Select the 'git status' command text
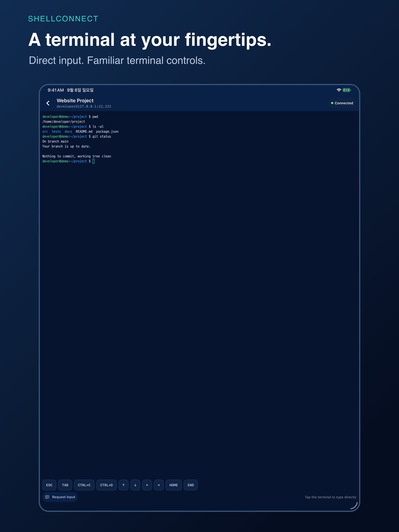The image size is (399, 532). point(102,136)
